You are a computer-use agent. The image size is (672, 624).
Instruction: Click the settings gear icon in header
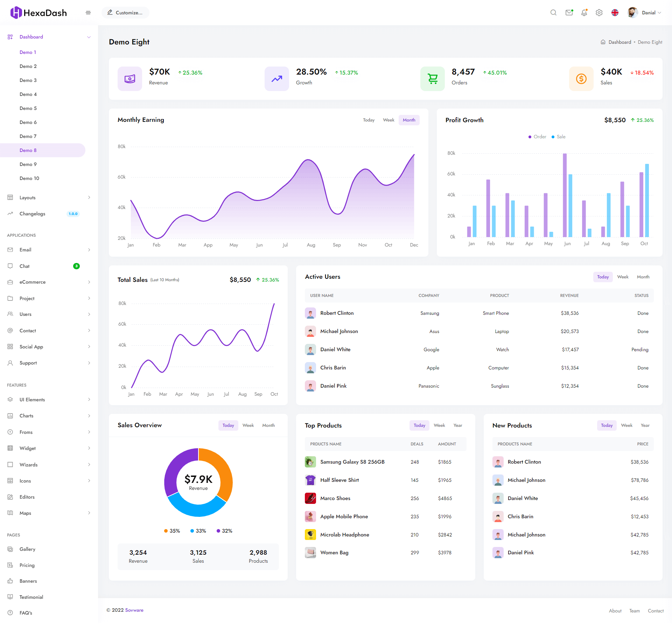coord(599,13)
